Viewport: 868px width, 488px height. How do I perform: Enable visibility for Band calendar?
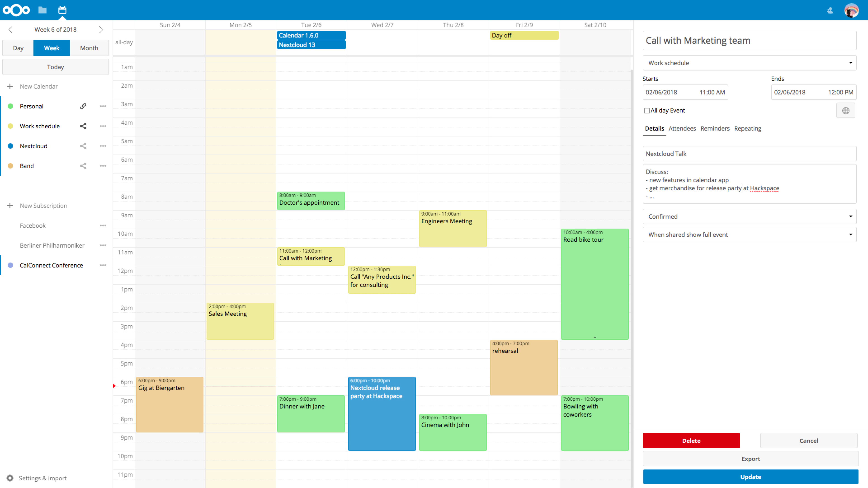click(x=10, y=166)
